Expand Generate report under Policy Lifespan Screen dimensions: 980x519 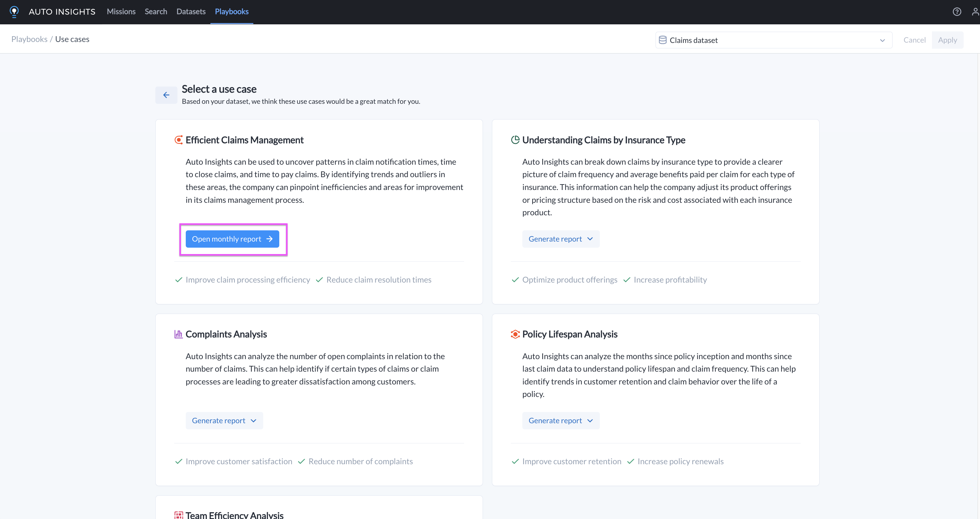[x=560, y=420]
